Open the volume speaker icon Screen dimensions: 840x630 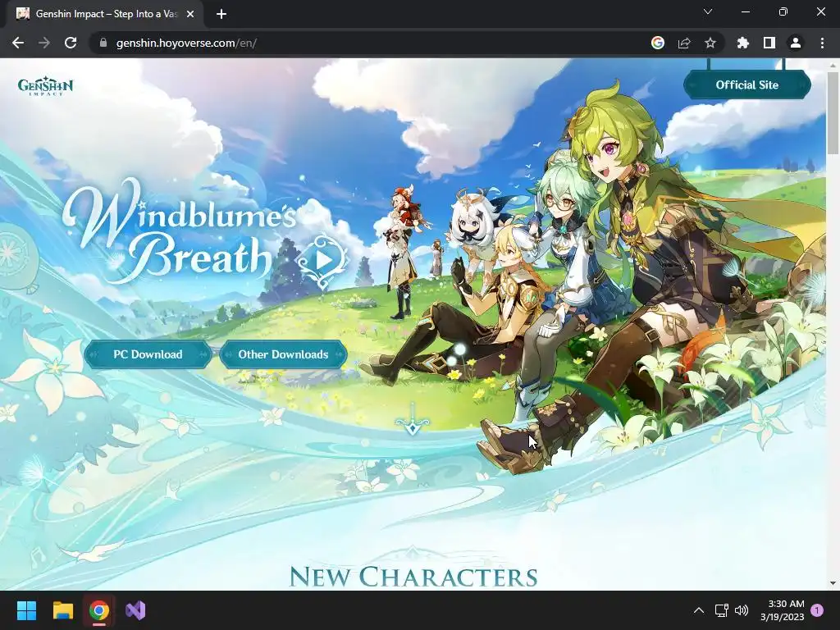[x=742, y=610]
